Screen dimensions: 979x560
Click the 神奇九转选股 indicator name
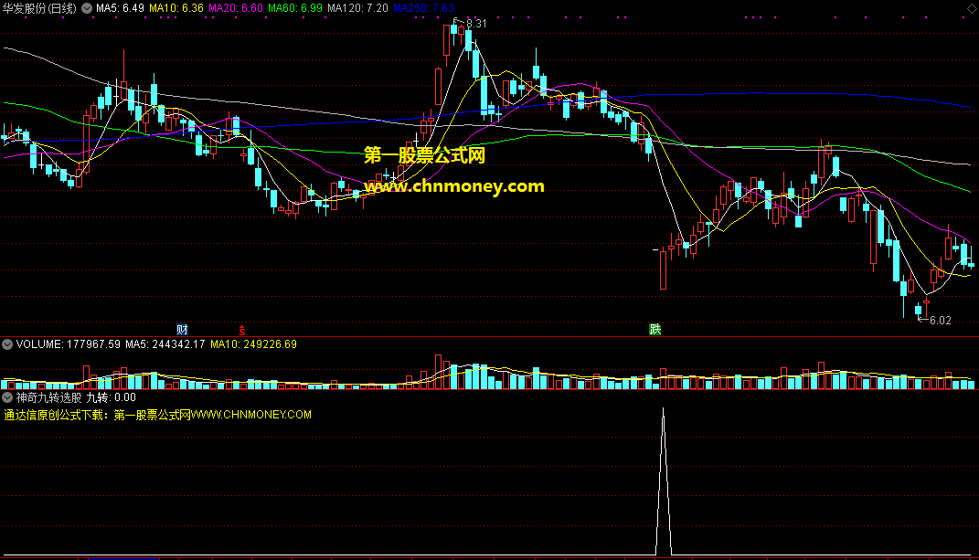(48, 397)
